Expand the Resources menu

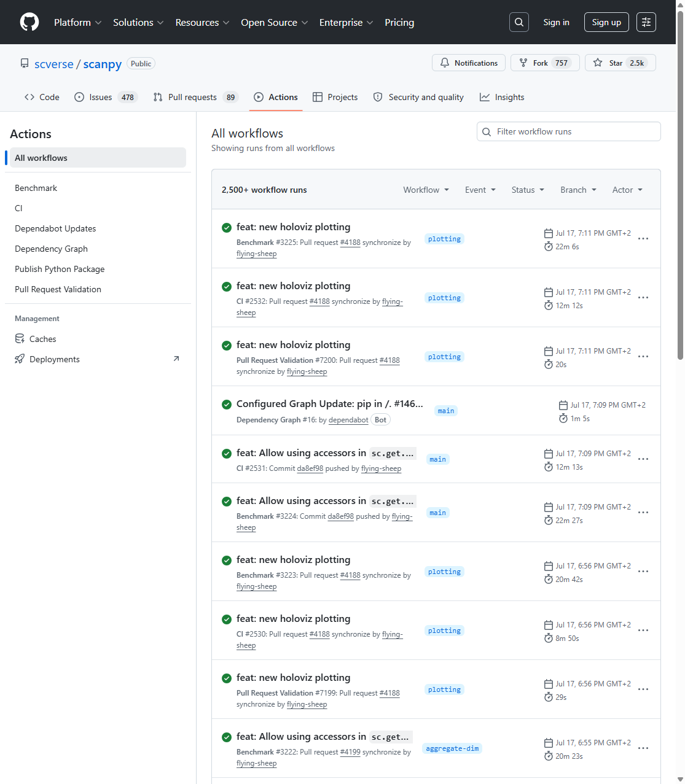point(203,22)
